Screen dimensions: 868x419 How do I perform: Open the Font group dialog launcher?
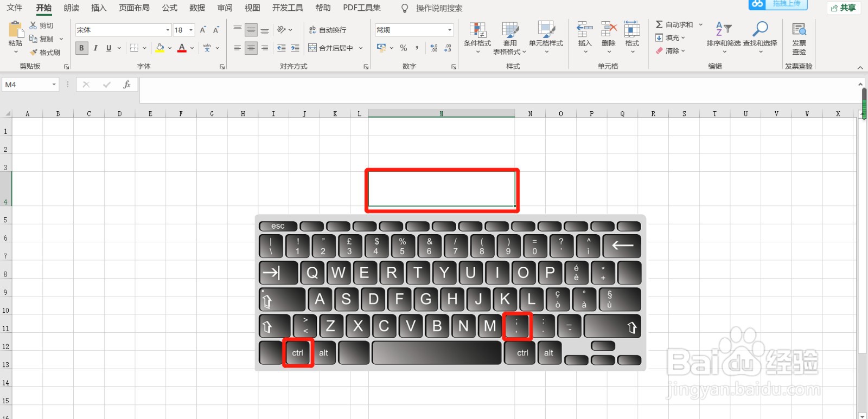coord(222,67)
